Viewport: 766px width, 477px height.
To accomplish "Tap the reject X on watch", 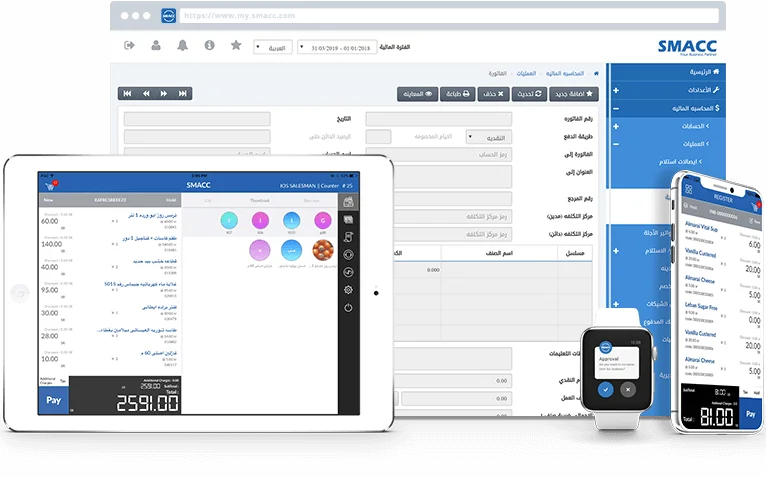I will coord(628,390).
